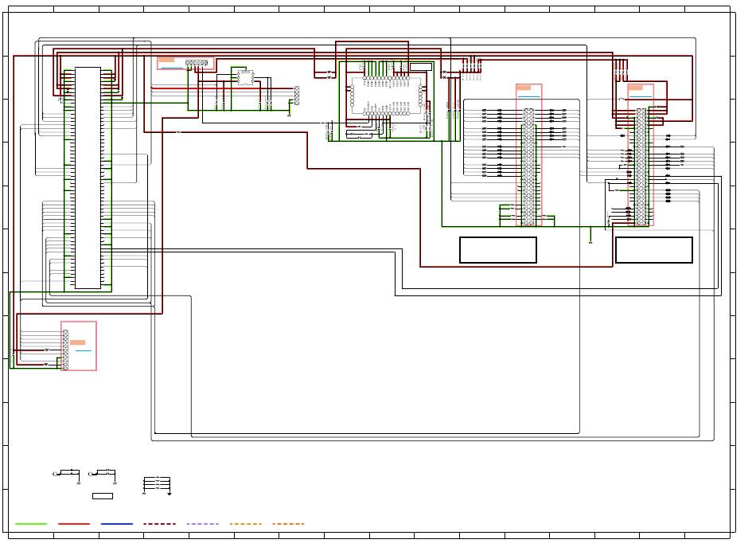This screenshot has width=756, height=559.
Task: Select the small eight-pin chip at top center
Action: click(x=245, y=77)
